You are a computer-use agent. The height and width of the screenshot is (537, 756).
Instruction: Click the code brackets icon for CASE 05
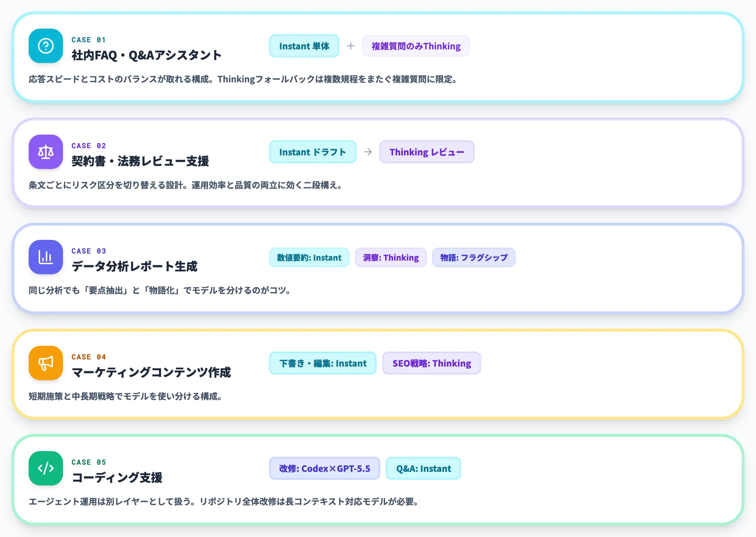tap(46, 468)
